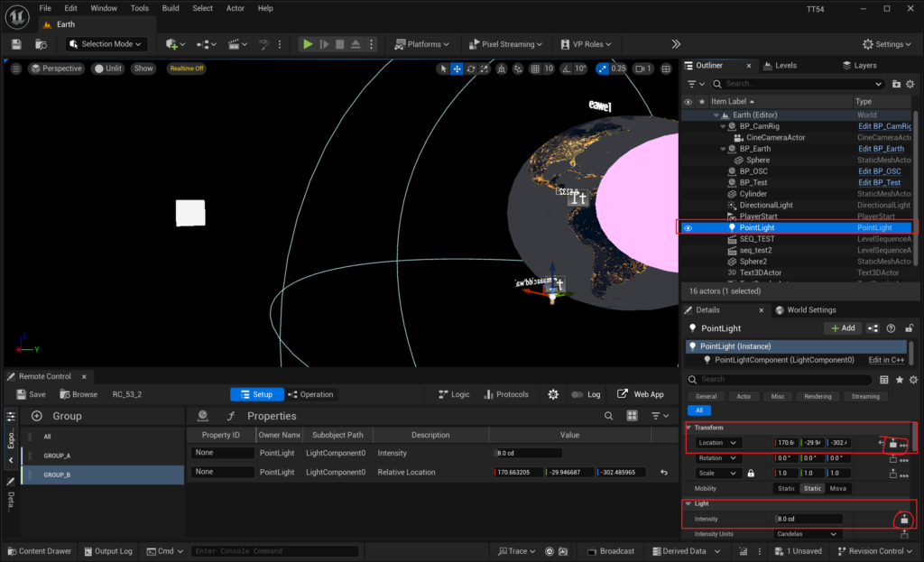Open the Selection Mode dropdown
Screen dimensions: 924x562
click(106, 44)
